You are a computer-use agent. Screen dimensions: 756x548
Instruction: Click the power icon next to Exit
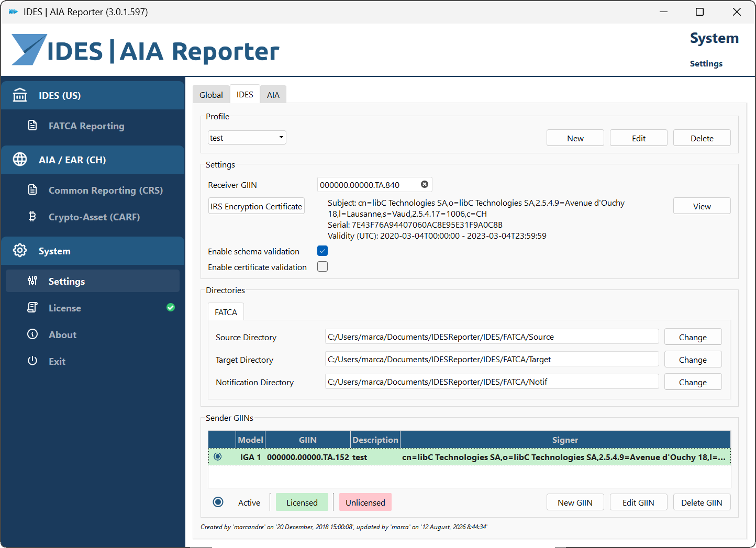pyautogui.click(x=32, y=361)
